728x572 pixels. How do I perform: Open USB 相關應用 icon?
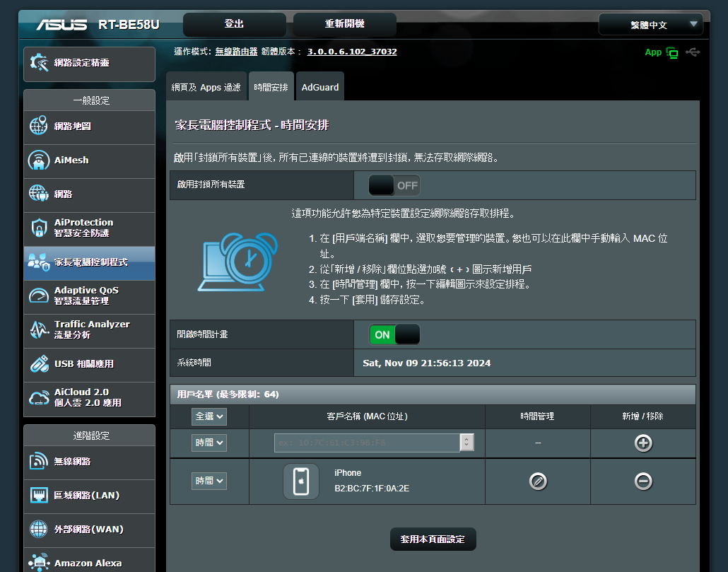[39, 363]
